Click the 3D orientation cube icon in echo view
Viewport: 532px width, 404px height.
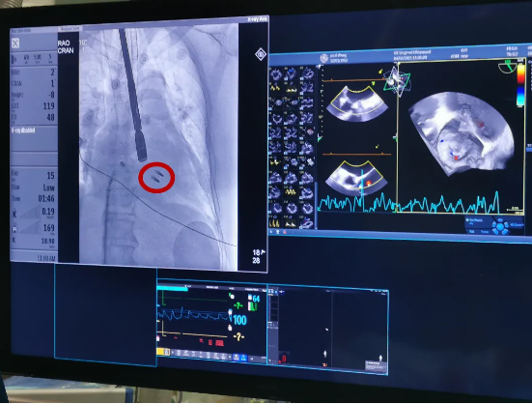point(397,81)
